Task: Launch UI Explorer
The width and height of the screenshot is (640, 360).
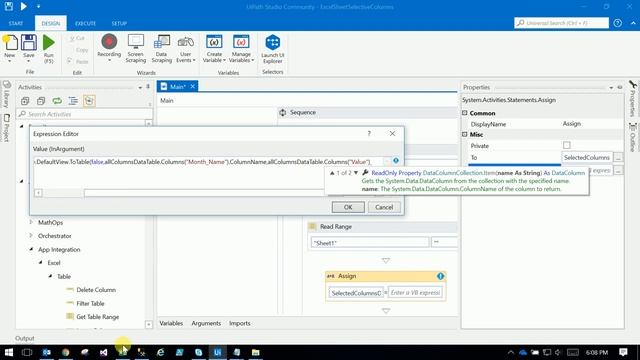Action: click(273, 49)
